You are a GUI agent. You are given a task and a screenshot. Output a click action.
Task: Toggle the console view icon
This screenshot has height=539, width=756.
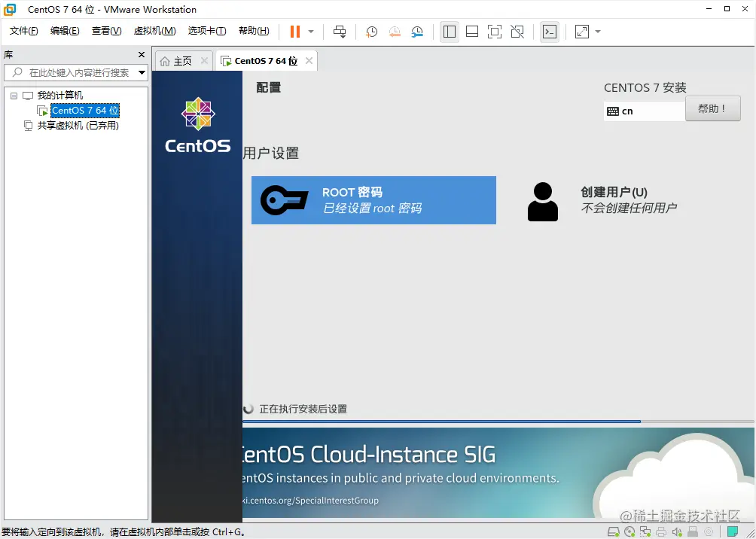point(550,32)
